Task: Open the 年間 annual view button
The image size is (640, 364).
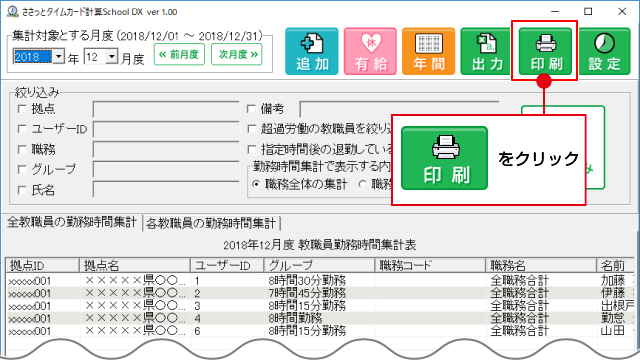Action: tap(429, 51)
